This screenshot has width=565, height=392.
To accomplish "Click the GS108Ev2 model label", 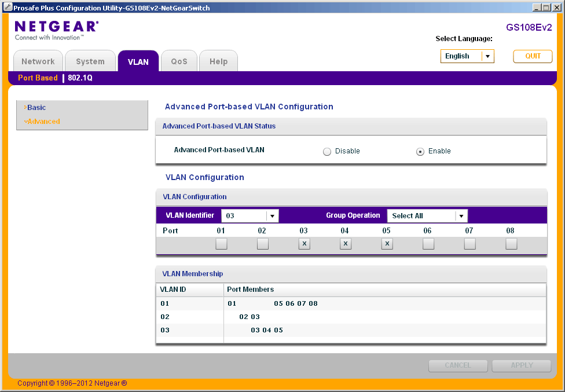I will [x=529, y=28].
